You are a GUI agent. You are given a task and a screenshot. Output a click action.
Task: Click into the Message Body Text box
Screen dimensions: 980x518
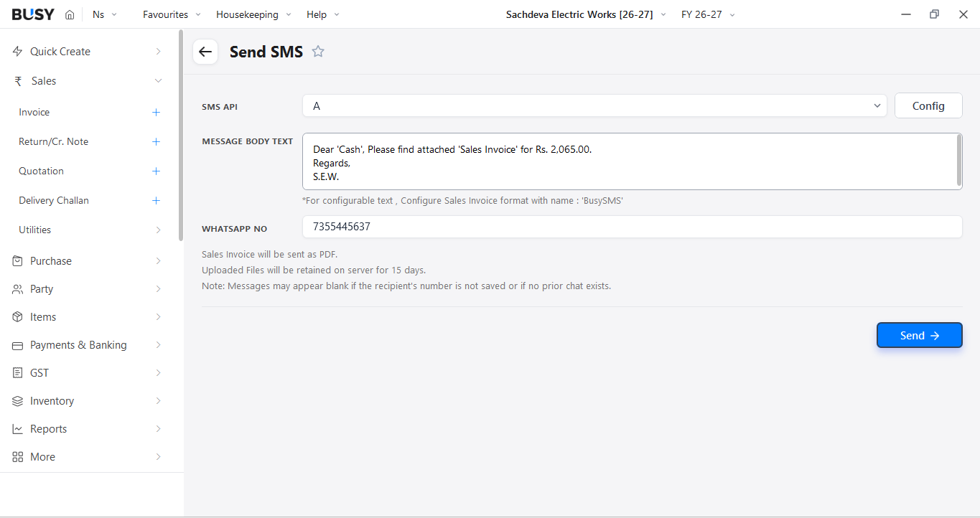click(x=632, y=161)
